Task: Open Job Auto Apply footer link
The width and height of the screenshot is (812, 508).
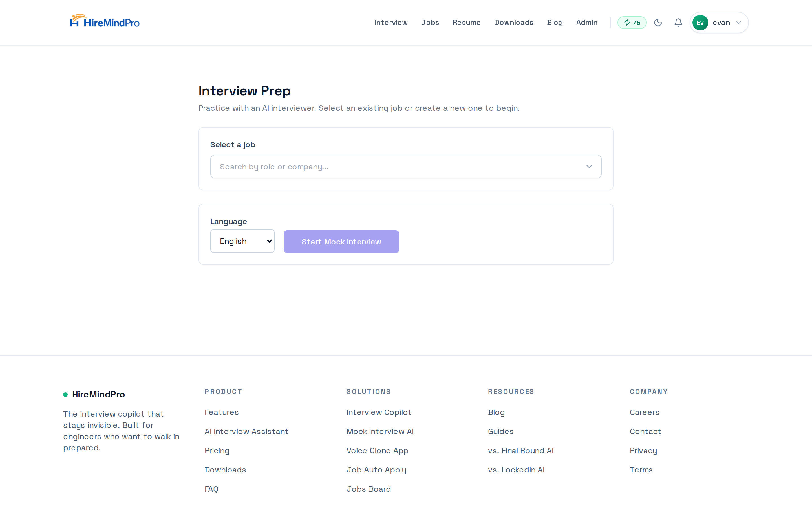Action: [376, 470]
